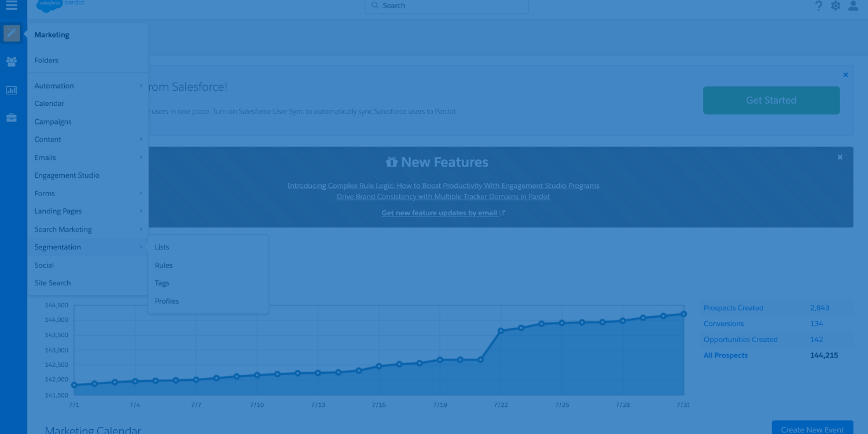The height and width of the screenshot is (434, 868).
Task: Open the user account icon
Action: coord(853,6)
